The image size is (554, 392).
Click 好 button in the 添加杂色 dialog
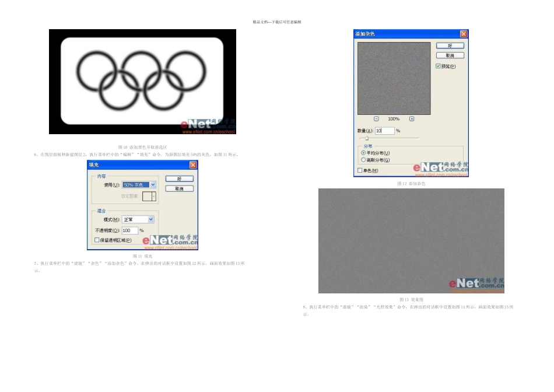point(450,45)
